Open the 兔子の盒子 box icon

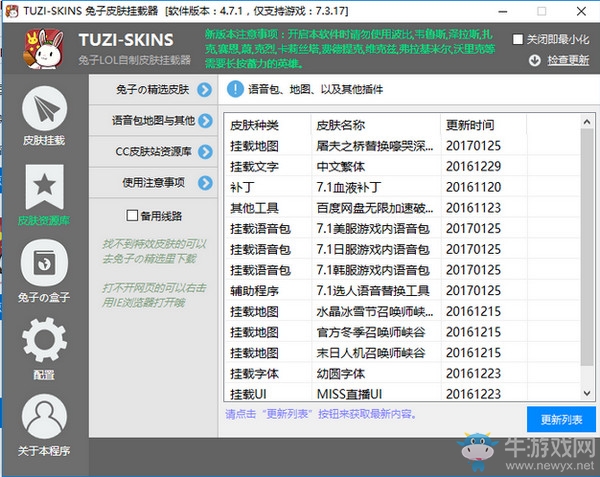[x=44, y=263]
